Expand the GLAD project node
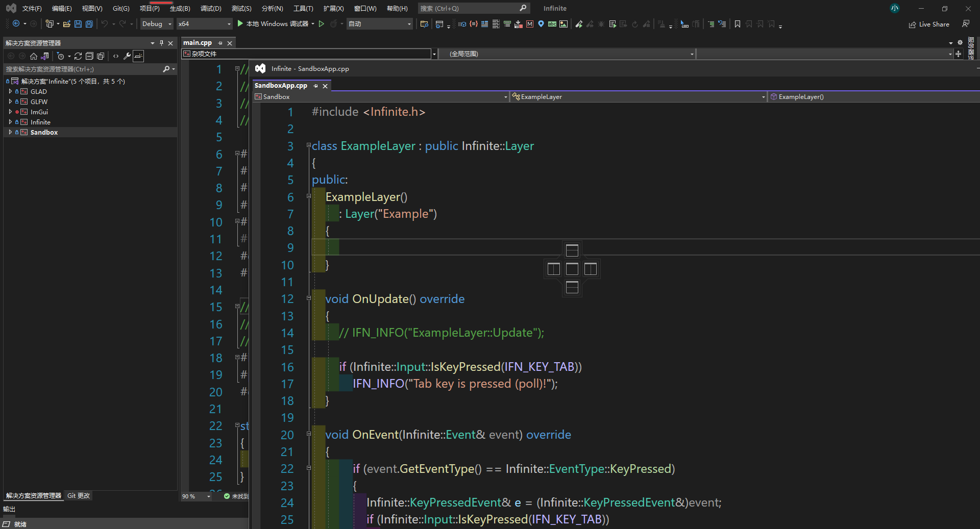 pyautogui.click(x=10, y=91)
